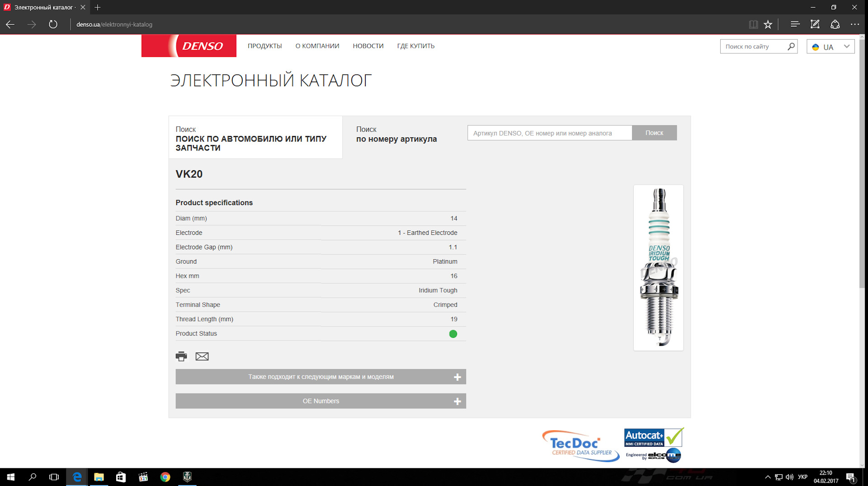This screenshot has width=868, height=486.
Task: Expand Также подходит к следующим маркам section
Action: pos(321,377)
